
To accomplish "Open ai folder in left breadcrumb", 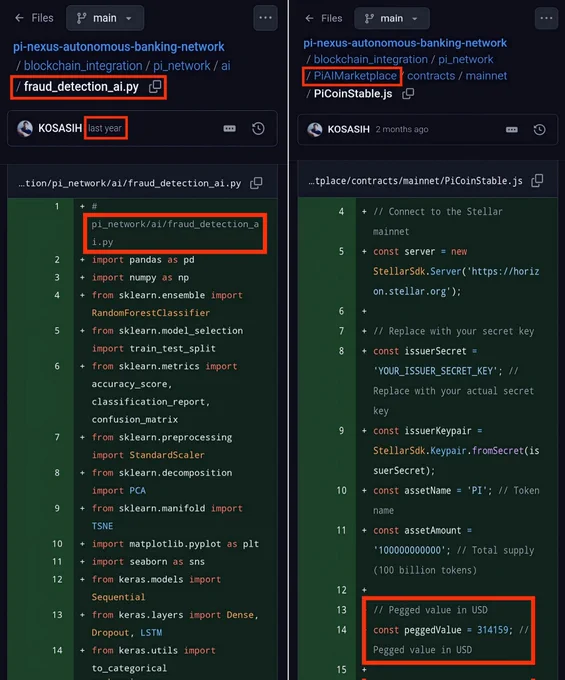I will coord(225,65).
